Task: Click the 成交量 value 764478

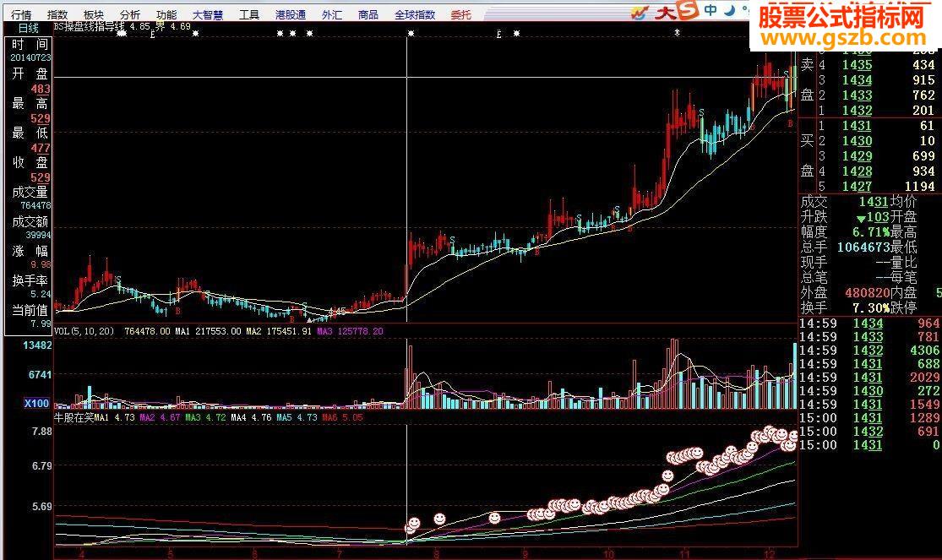Action: (36, 205)
